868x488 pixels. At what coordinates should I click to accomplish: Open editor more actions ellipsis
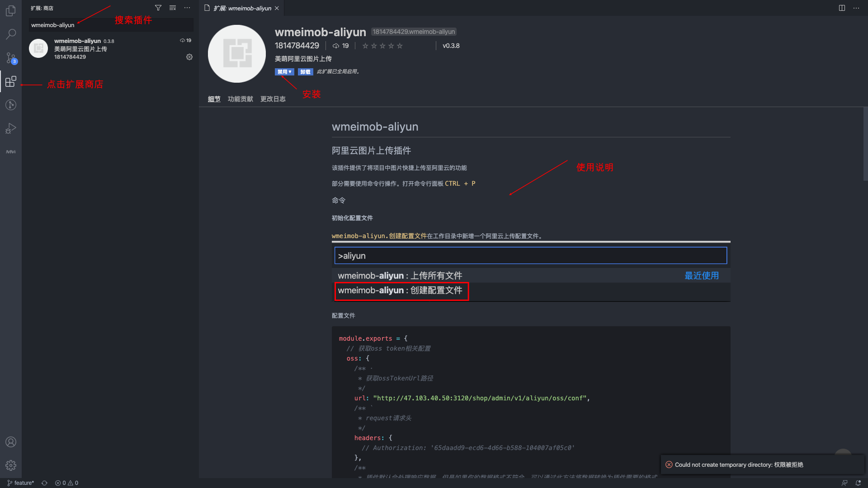point(856,8)
